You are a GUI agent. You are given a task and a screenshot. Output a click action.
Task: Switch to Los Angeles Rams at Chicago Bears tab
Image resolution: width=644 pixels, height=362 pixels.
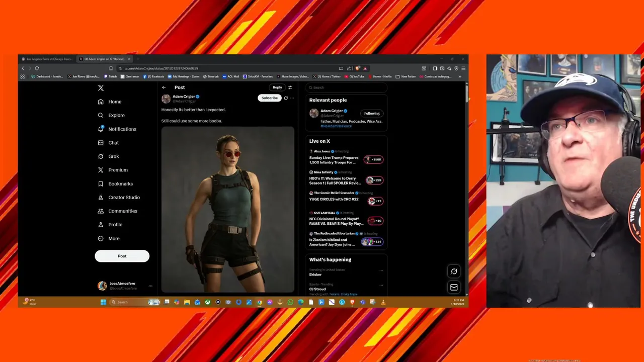tap(48, 59)
